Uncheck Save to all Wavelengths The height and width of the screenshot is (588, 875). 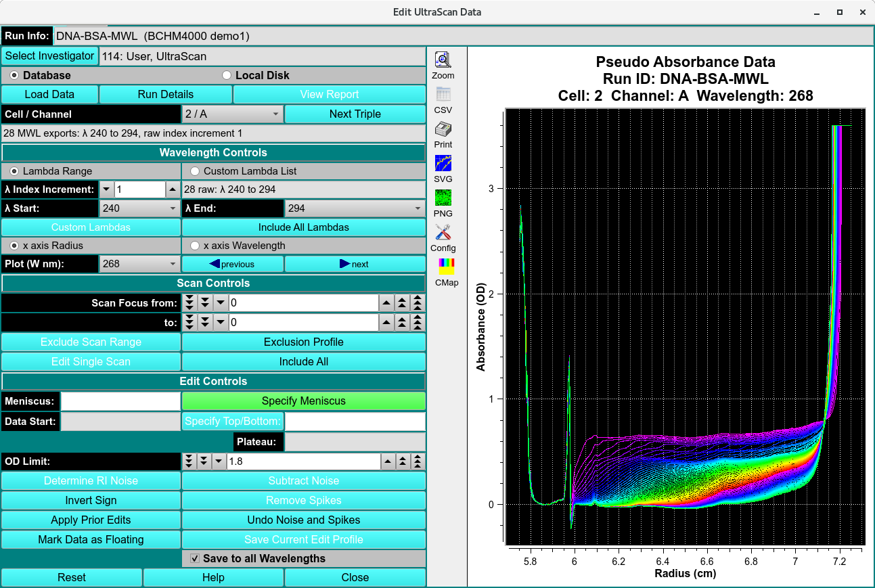click(195, 559)
